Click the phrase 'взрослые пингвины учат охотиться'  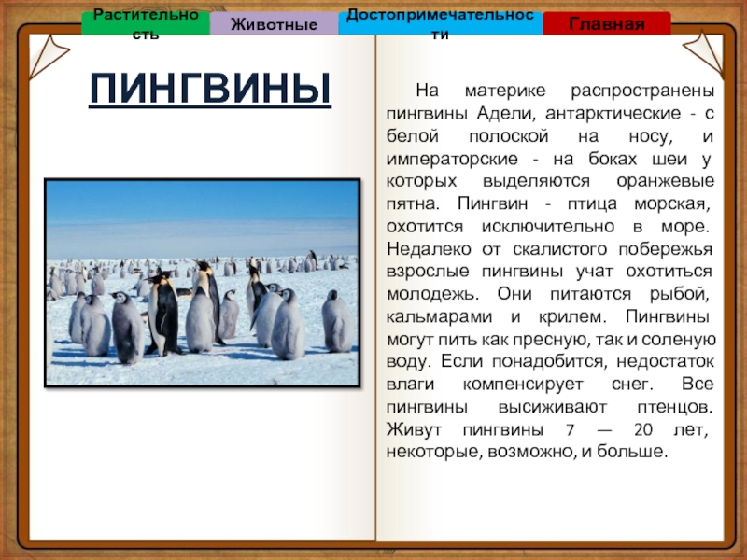point(549,271)
